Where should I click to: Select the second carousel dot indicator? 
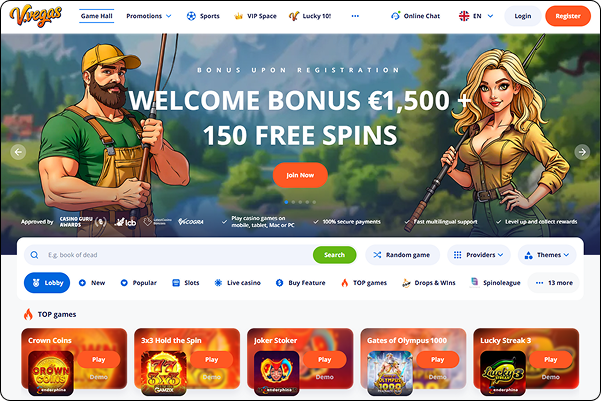[293, 202]
